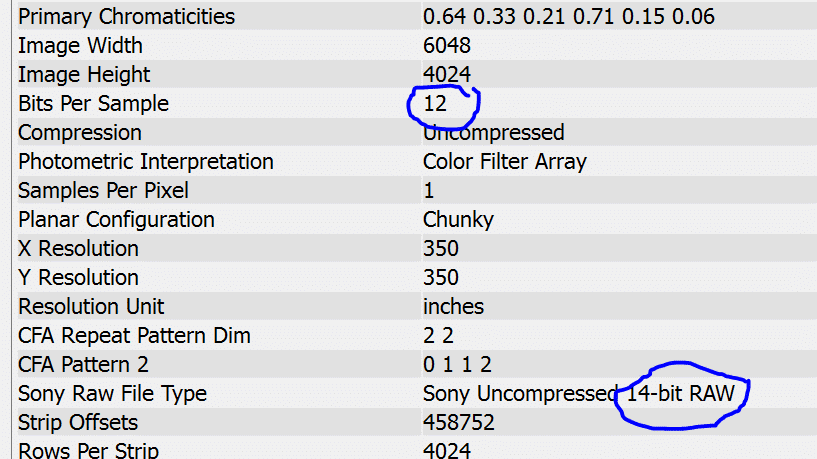Select the Color Filter Array value
Viewport: 817px width, 459px height.
(x=504, y=162)
